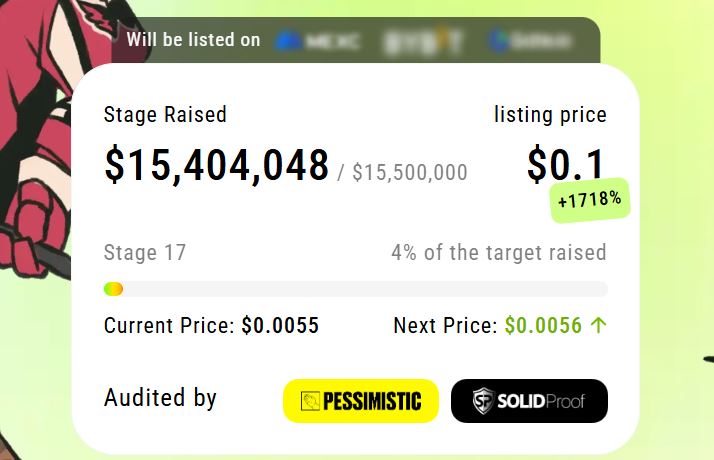This screenshot has height=460, width=714.
Task: Click the green arrow beside Next Price
Action: tap(599, 325)
